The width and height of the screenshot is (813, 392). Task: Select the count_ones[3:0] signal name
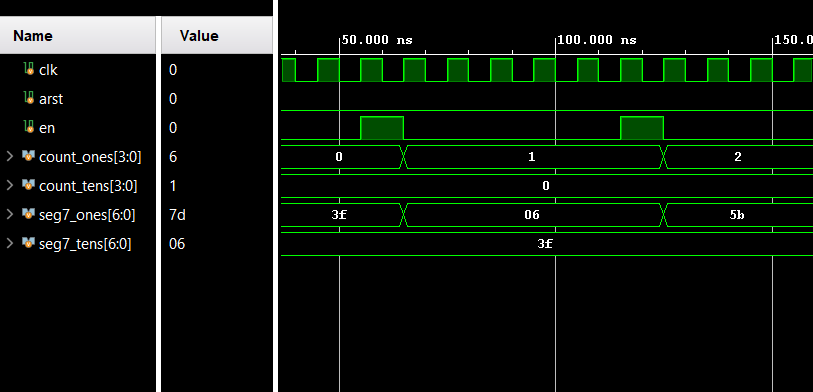[90, 157]
